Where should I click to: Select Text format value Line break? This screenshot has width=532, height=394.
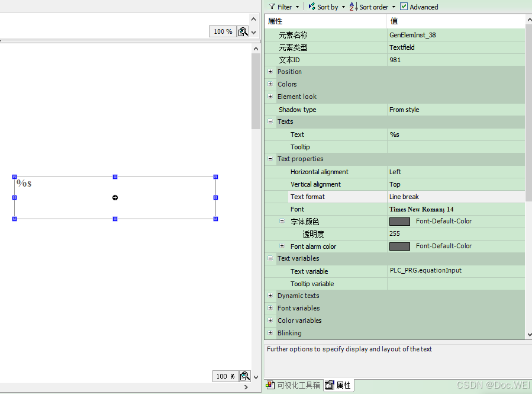(456, 197)
